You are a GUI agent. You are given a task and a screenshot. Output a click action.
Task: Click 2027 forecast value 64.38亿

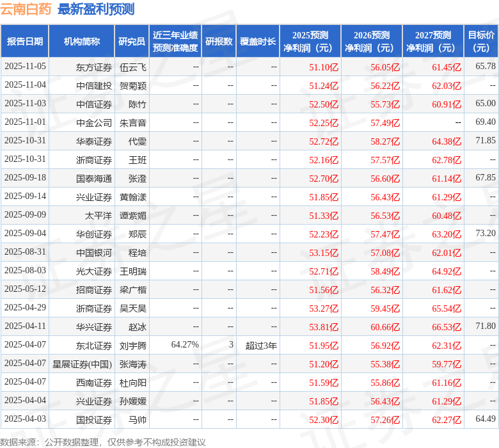pos(447,141)
